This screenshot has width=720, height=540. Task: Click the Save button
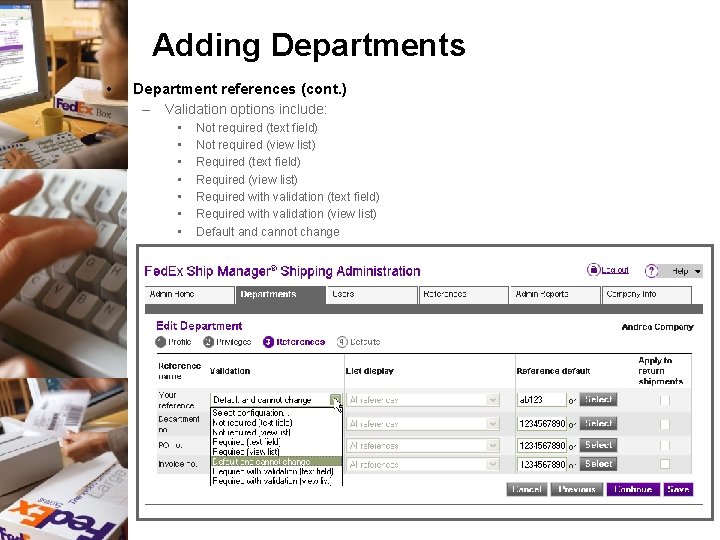678,489
